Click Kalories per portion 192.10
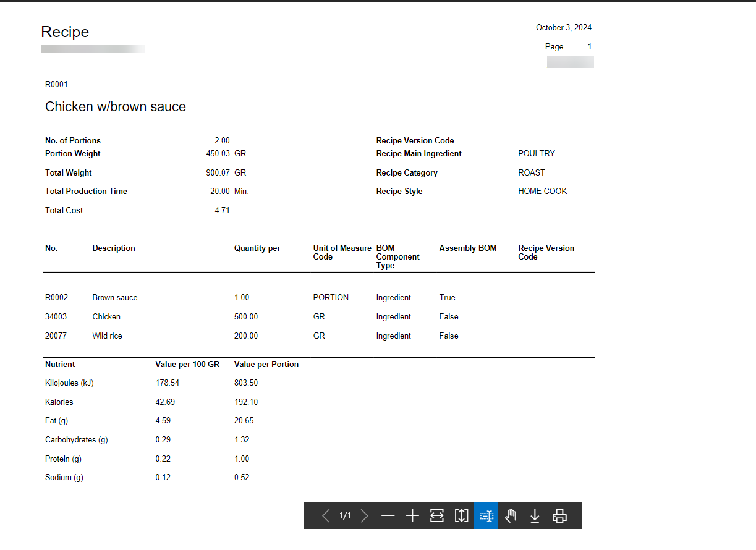Screen dimensions: 756x550 point(246,402)
